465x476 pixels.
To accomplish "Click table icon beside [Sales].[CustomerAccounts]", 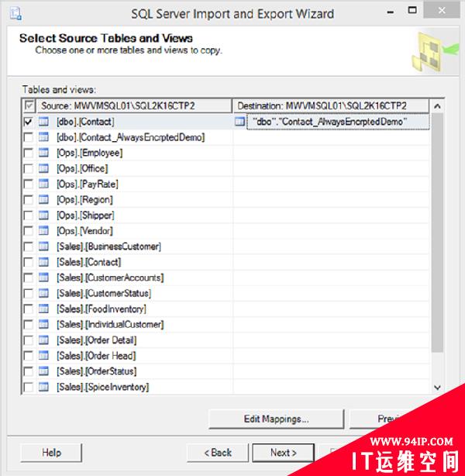I will 43,278.
